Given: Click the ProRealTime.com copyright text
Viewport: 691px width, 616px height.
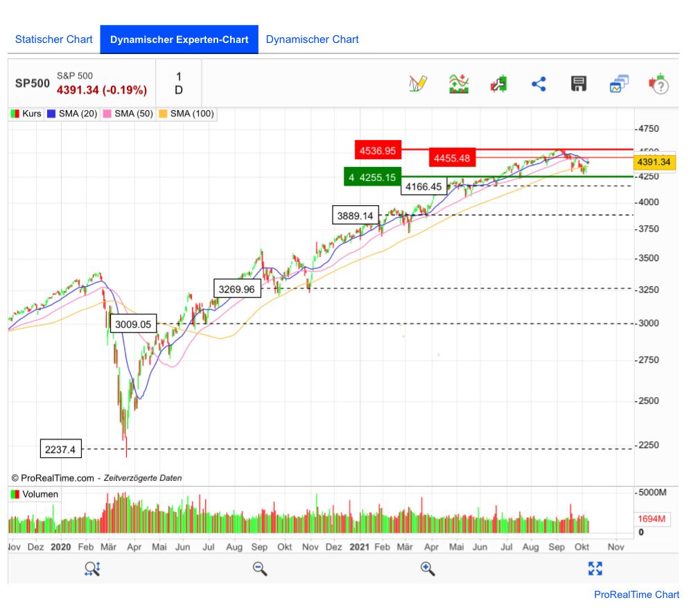Looking at the screenshot, I should click(x=53, y=478).
